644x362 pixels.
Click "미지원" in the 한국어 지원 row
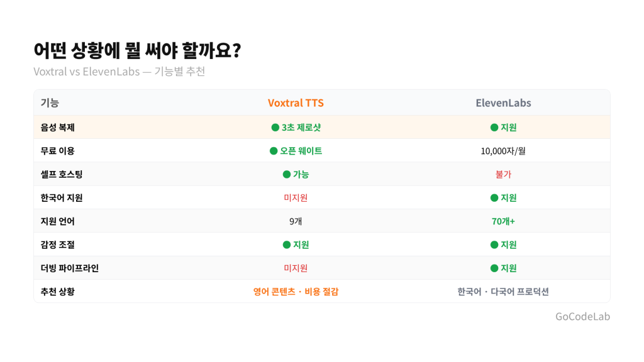[296, 198]
